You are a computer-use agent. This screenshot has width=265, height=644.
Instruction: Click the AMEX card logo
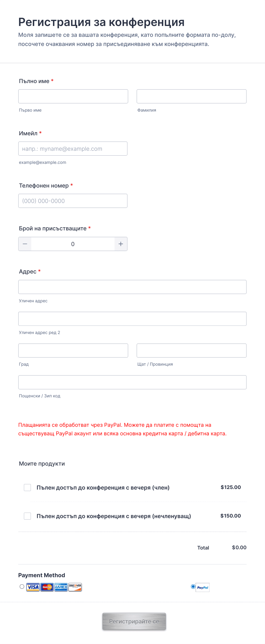click(61, 587)
